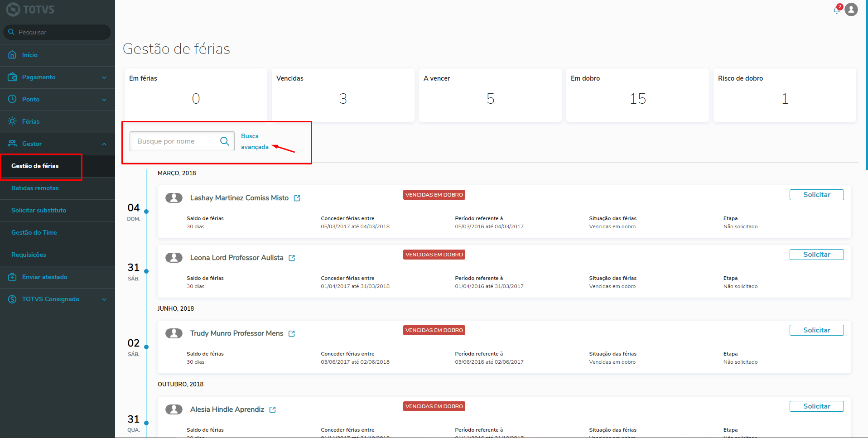Expand the Ponto menu chevron
868x438 pixels.
click(104, 100)
